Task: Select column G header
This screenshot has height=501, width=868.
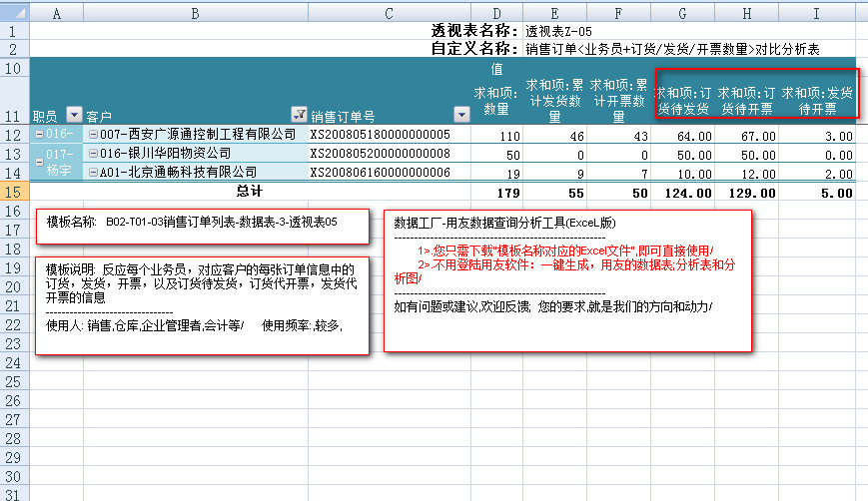Action: [684, 13]
